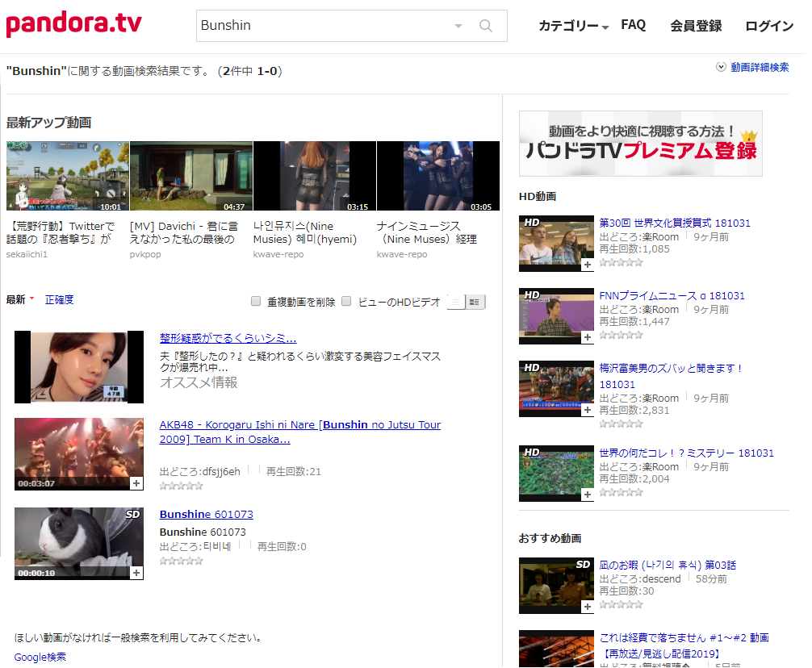Play the AKB48 concert thumbnail
Image resolution: width=812 pixels, height=668 pixels.
tap(79, 453)
